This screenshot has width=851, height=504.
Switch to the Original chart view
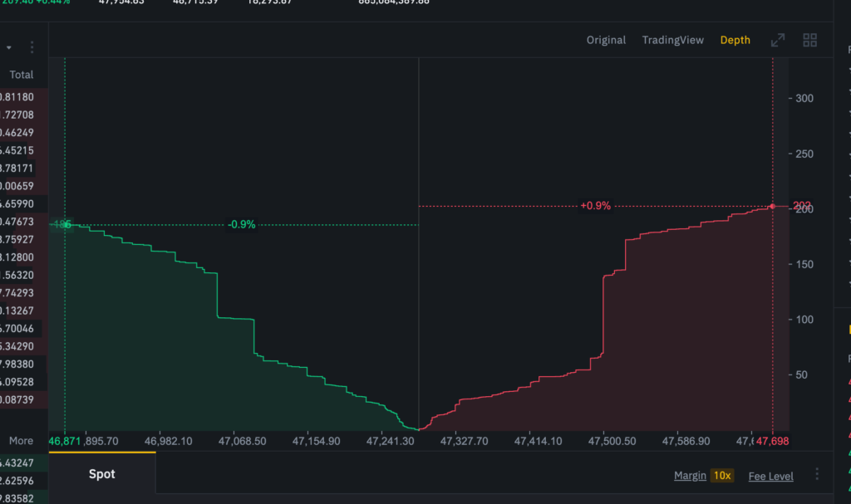point(606,39)
